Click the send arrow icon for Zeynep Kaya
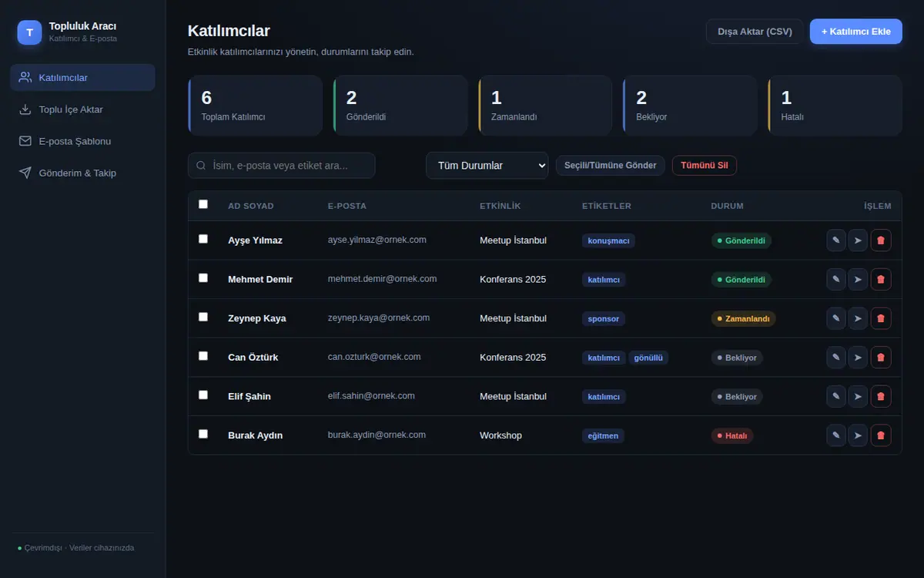924x578 pixels. point(858,318)
